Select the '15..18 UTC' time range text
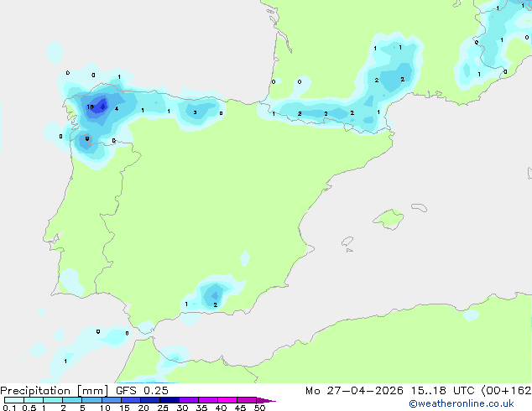This screenshot has width=532, height=411. point(442,391)
